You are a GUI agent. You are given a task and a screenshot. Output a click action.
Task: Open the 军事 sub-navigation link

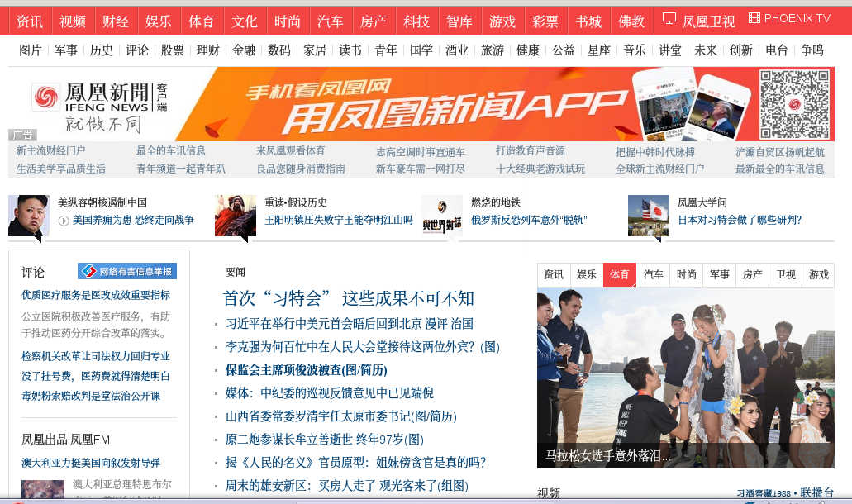tap(66, 50)
